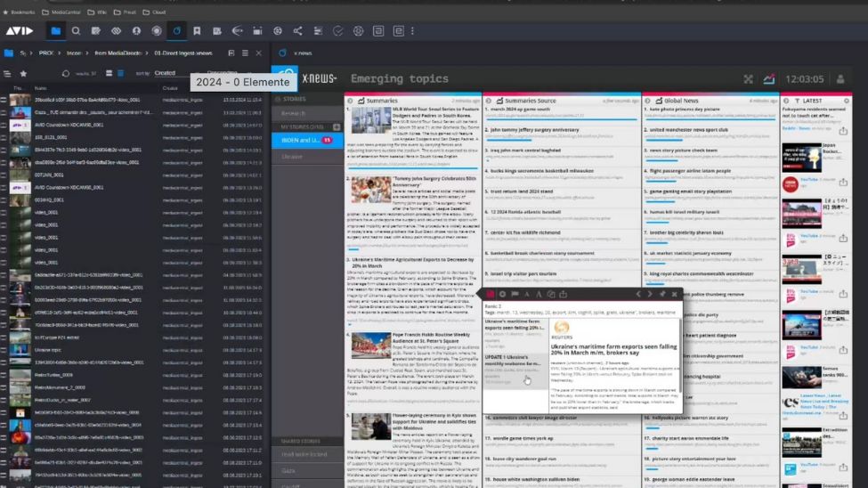Screen dimensions: 868x488
Task: Click breadcrumb '01-Direct Ingest xnews'
Action: [x=183, y=53]
